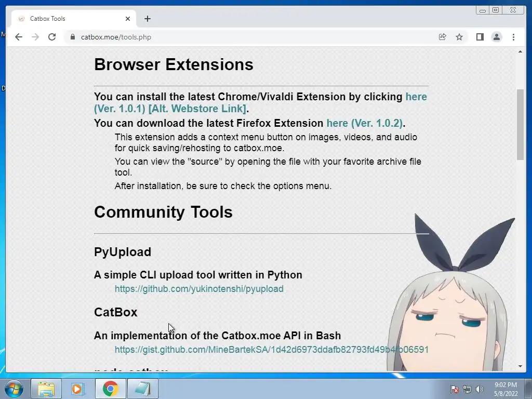Minimize the Chrome window

pos(483,10)
